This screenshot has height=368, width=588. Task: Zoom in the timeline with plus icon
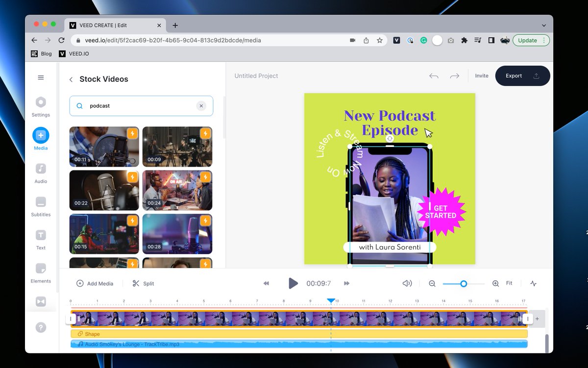click(495, 283)
